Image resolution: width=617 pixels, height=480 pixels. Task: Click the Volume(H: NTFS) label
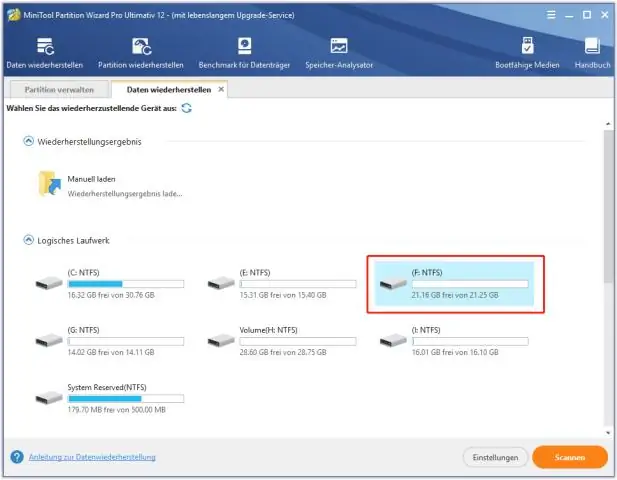(x=268, y=330)
